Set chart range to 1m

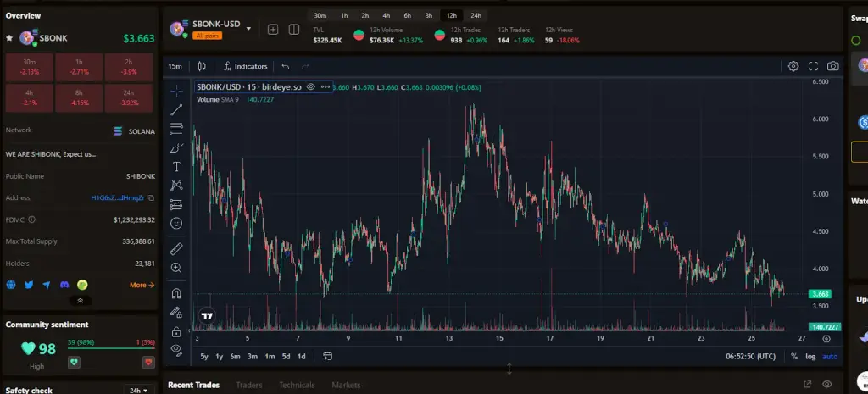coord(270,357)
